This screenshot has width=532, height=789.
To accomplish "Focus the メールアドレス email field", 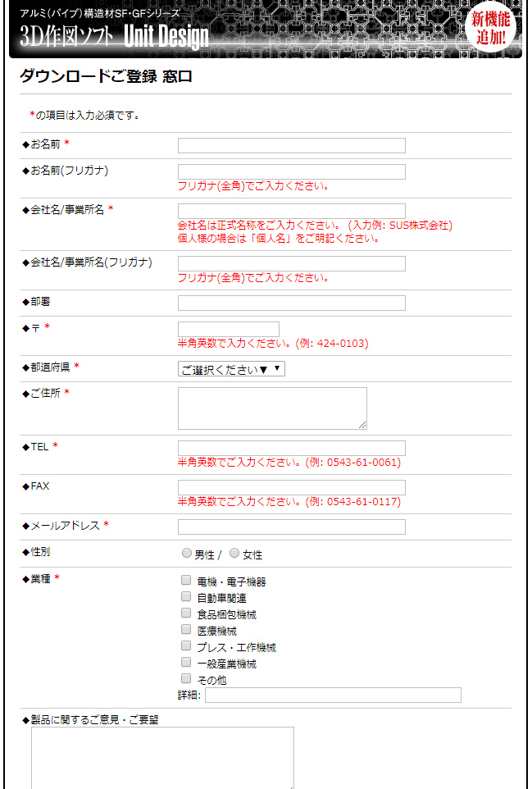I will pyautogui.click(x=292, y=527).
